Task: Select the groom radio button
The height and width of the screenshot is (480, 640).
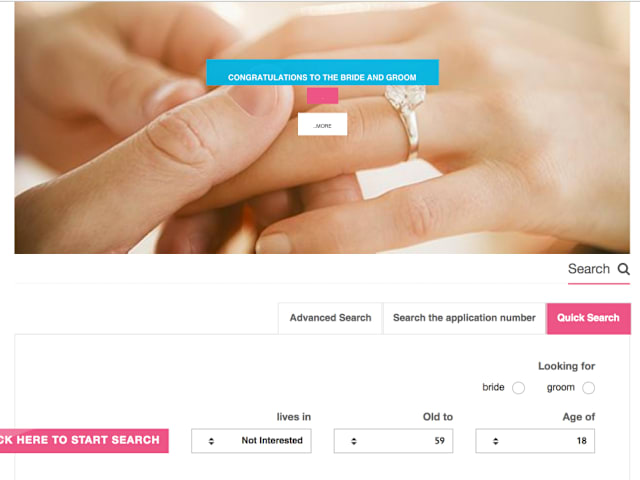Action: pyautogui.click(x=588, y=388)
